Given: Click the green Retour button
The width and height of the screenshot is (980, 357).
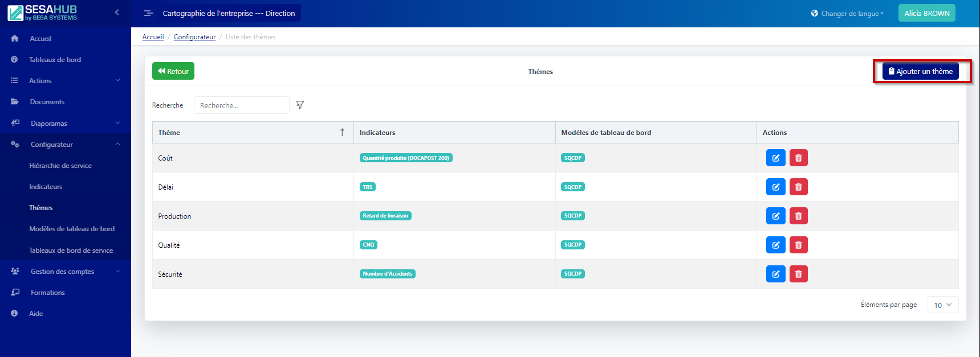Looking at the screenshot, I should point(173,71).
